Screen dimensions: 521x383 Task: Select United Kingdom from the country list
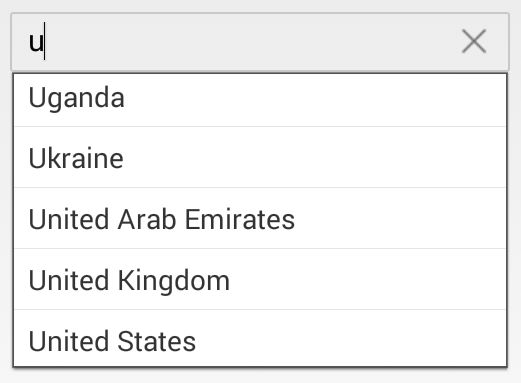click(260, 279)
